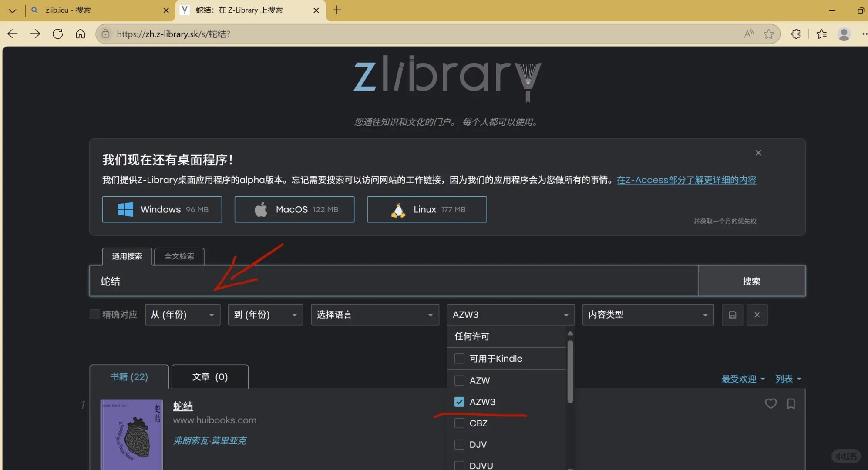868x470 pixels.
Task: Add 蛇结 book to favorites heart
Action: (771, 403)
